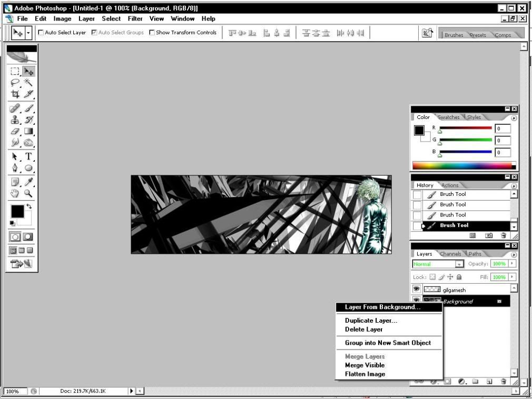This screenshot has width=532, height=399.
Task: Choose the Pen tool
Action: (15, 168)
